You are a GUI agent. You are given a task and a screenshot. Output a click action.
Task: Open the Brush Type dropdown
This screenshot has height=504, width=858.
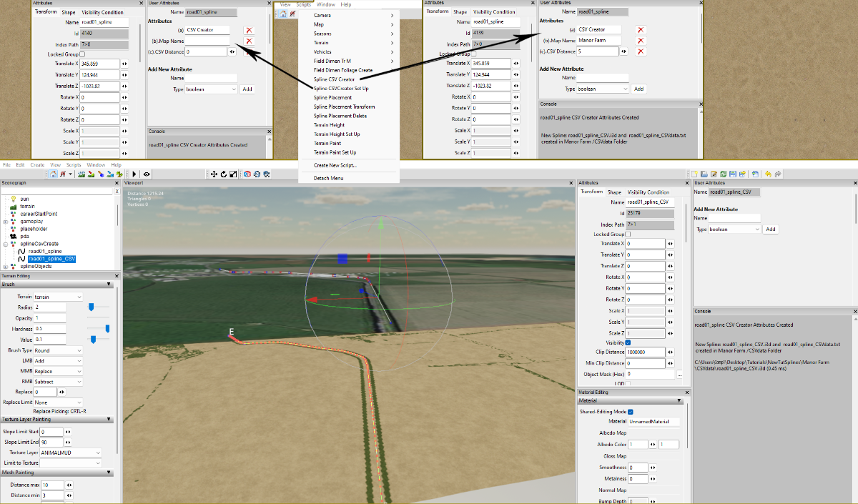tap(58, 351)
